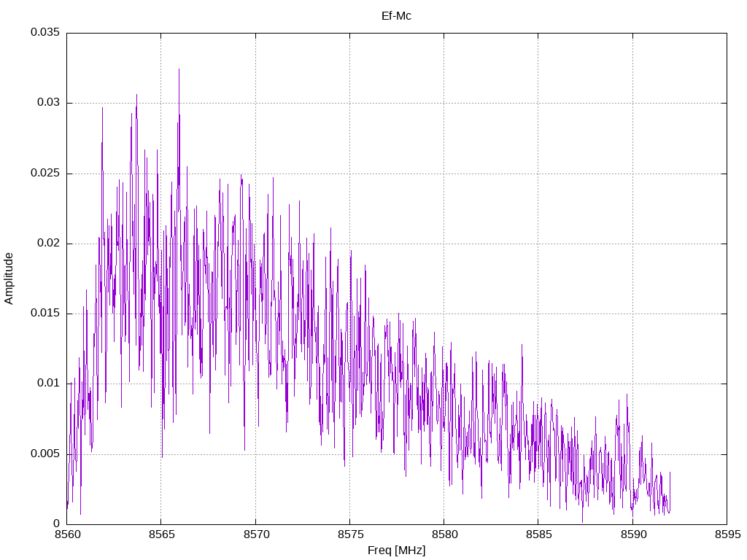Click the 0.015 y-axis tick label
Image resolution: width=747 pixels, height=560 pixels.
click(x=45, y=313)
